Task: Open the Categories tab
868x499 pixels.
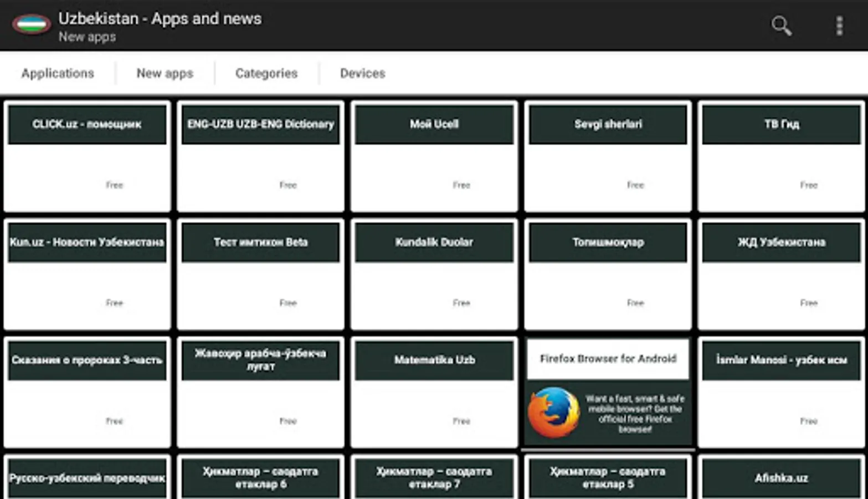Action: point(266,73)
